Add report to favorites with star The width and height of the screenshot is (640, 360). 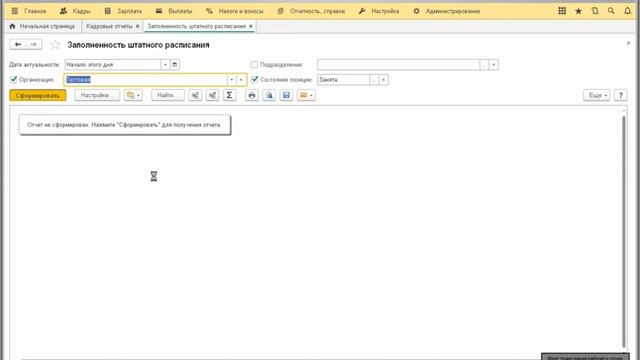(55, 45)
